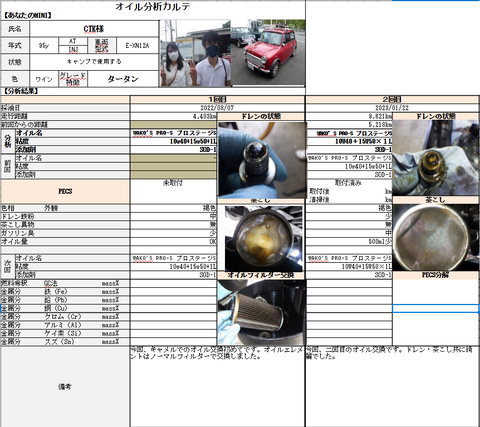
Task: Select the 4,403km mileage cell
Action: 173,116
